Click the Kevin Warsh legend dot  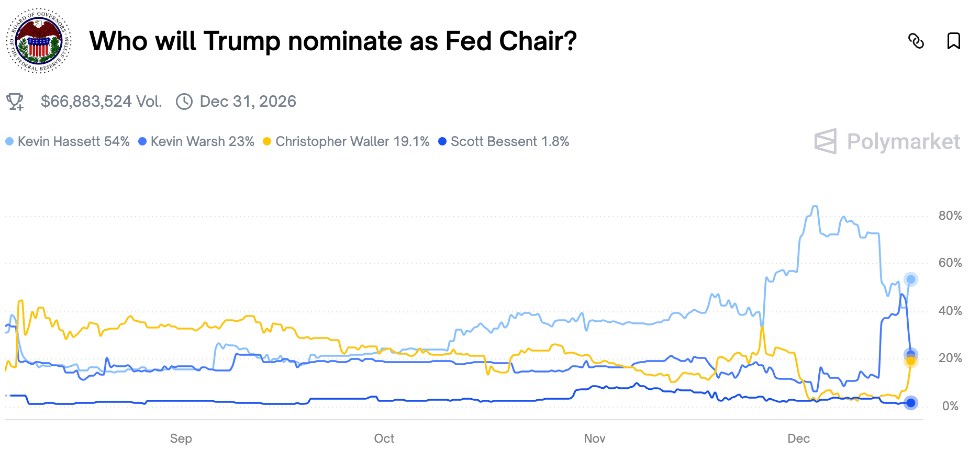point(142,141)
